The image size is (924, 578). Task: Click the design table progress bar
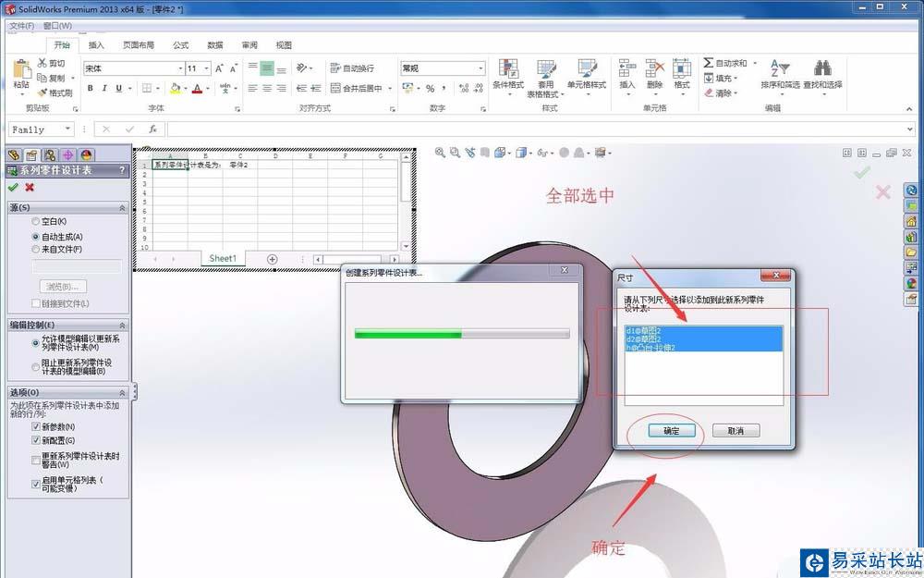[x=462, y=334]
